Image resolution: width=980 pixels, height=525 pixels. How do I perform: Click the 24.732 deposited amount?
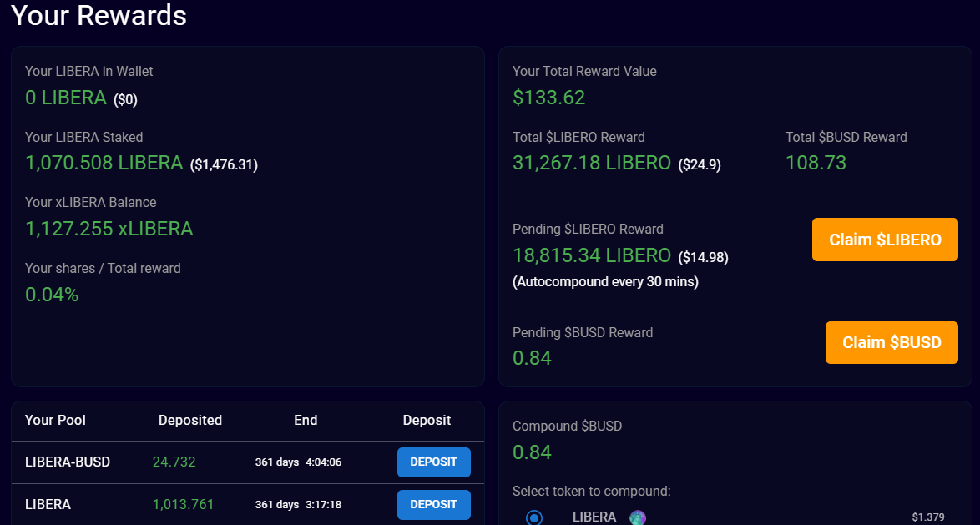pyautogui.click(x=174, y=462)
